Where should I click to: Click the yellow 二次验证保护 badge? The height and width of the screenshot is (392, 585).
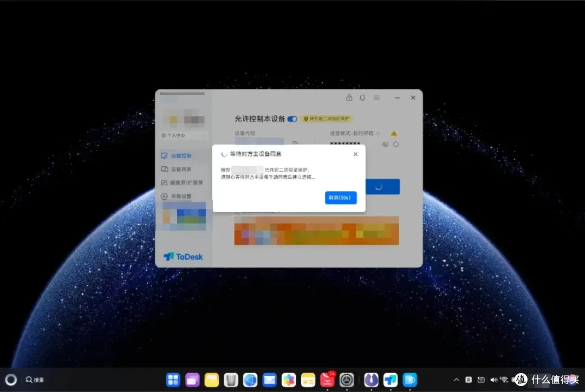327,119
